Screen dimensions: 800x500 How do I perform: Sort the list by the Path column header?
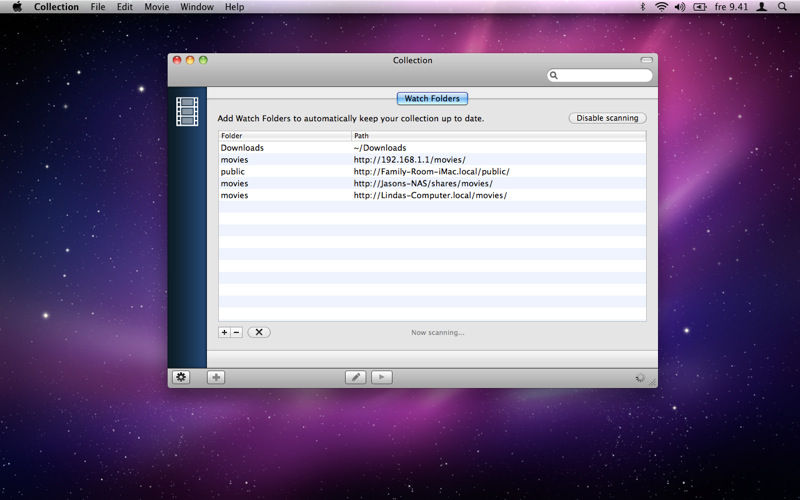click(x=498, y=135)
